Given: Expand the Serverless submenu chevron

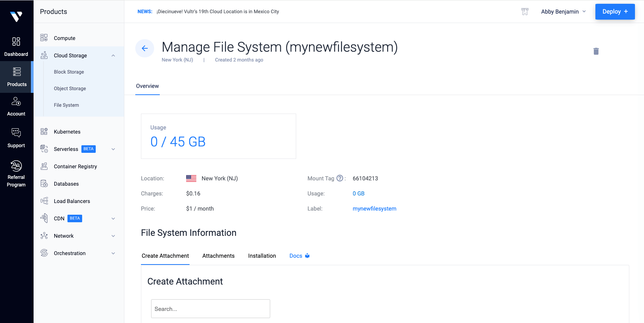Looking at the screenshot, I should tap(113, 149).
